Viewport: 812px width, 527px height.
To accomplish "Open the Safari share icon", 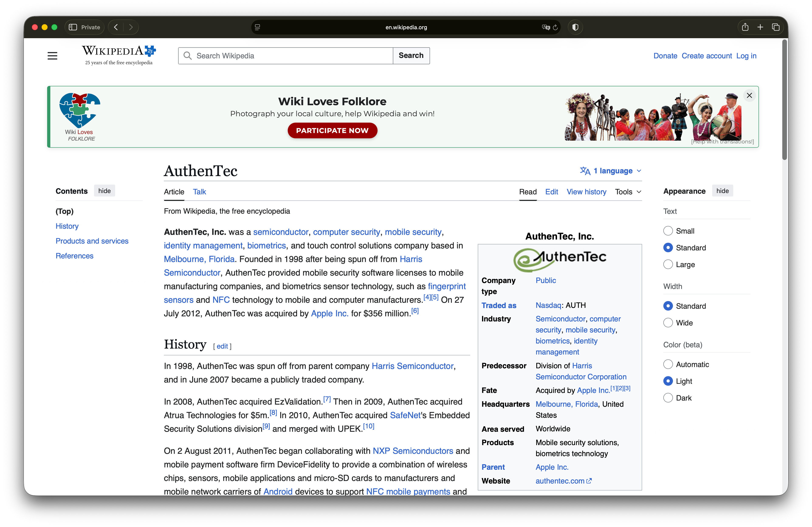I will click(x=745, y=27).
